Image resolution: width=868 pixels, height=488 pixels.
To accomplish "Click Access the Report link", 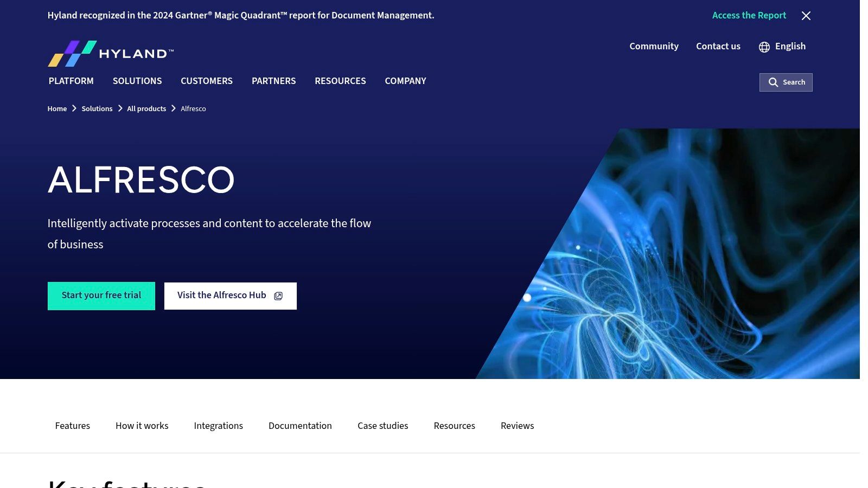I will tap(749, 15).
